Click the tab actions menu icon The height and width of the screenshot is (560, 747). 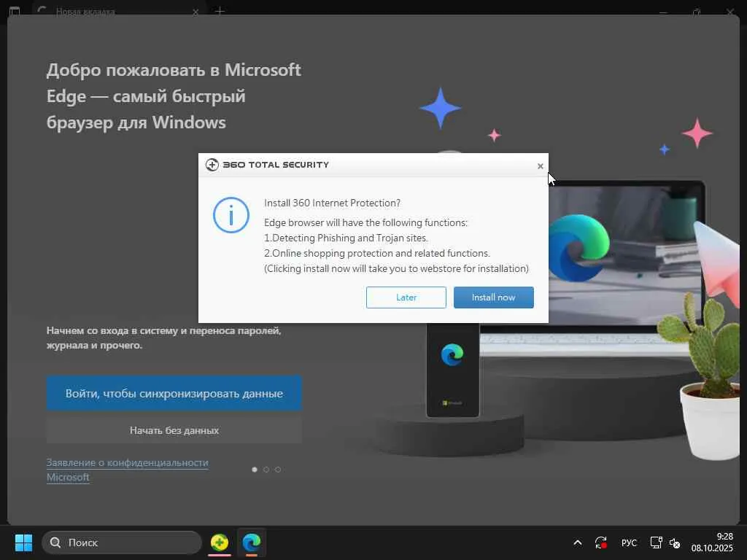tap(15, 11)
